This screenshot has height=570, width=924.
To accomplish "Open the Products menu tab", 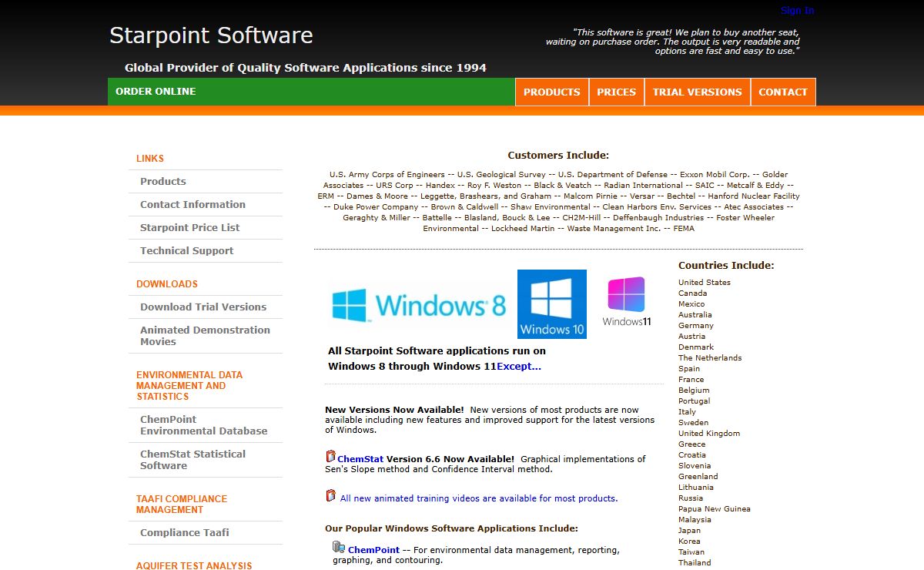I will [551, 92].
